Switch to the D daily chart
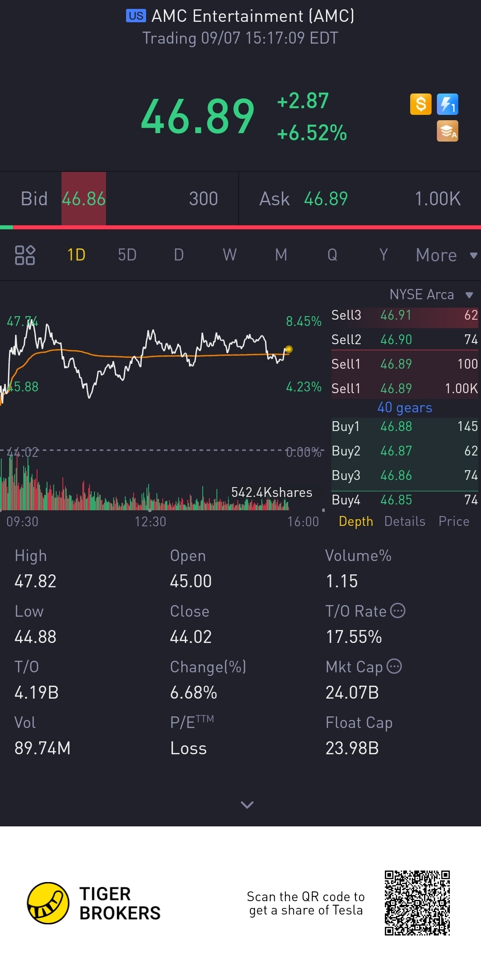The height and width of the screenshot is (980, 481). click(x=179, y=255)
